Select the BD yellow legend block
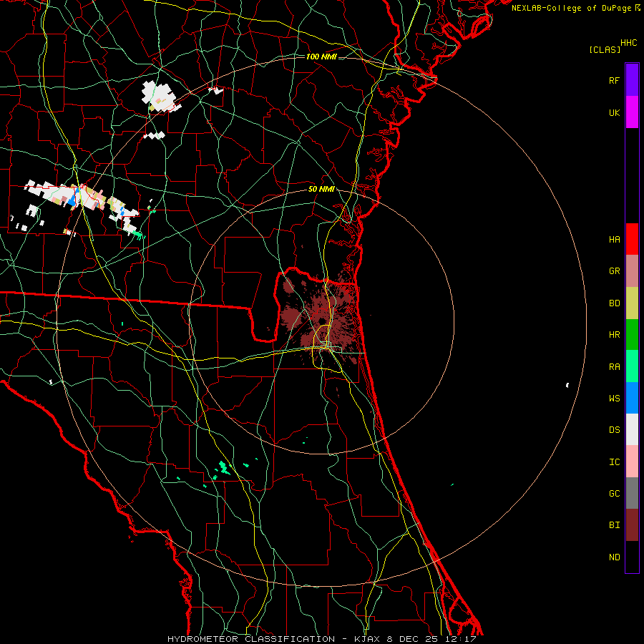644x644 pixels. [x=632, y=303]
